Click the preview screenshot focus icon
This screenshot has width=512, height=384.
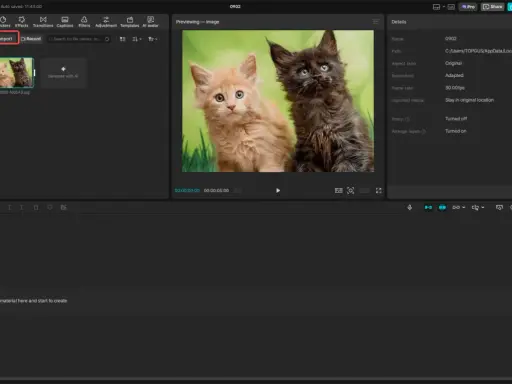350,190
